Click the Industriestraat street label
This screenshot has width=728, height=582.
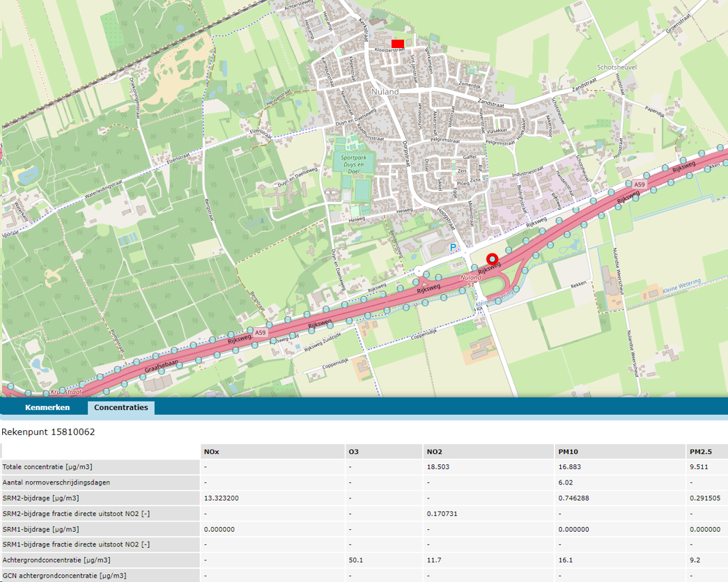point(527,171)
